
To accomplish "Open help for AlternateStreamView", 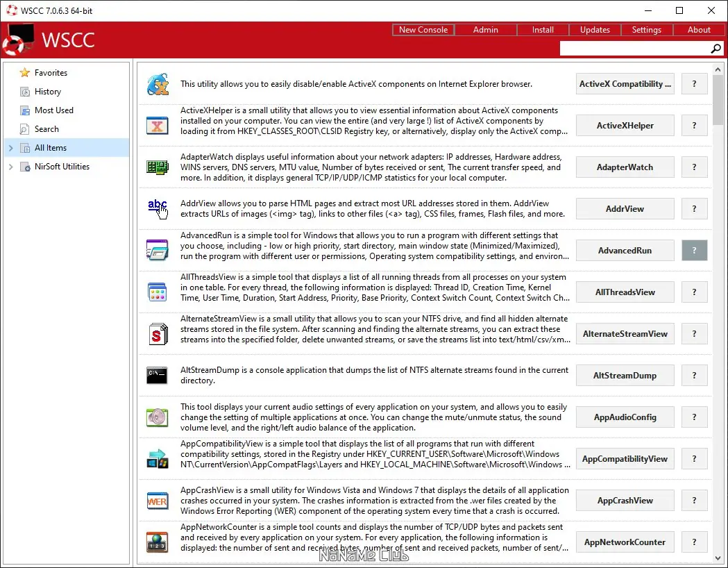I will pos(694,334).
